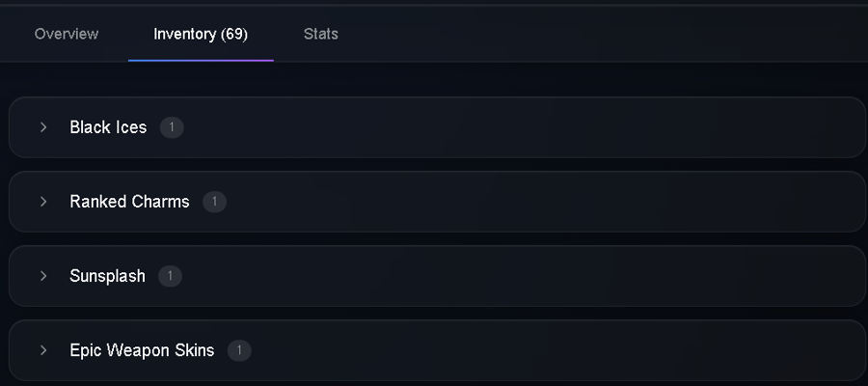Click the count badge beside Sunsplash
The height and width of the screenshot is (386, 868).
[x=170, y=276]
